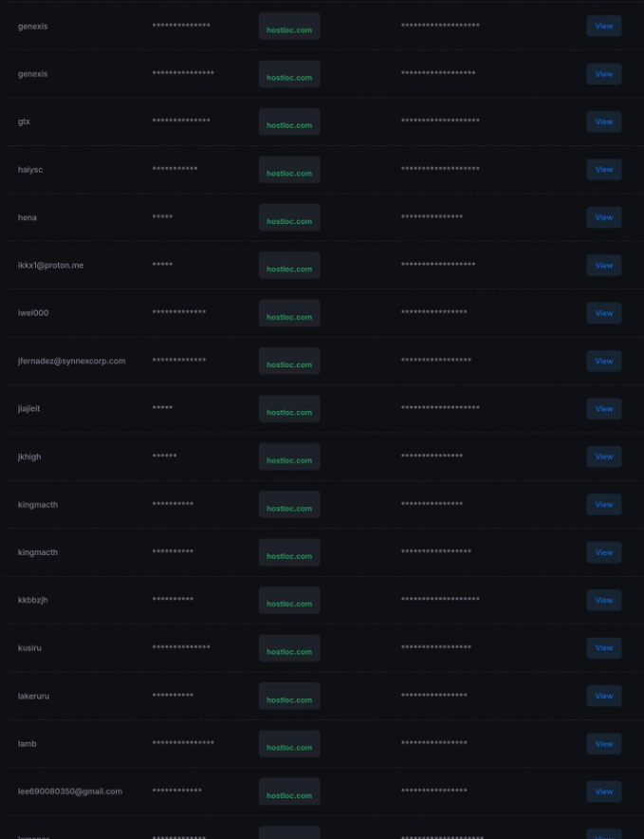Click the hostloc.com tag in lamb row

289,744
